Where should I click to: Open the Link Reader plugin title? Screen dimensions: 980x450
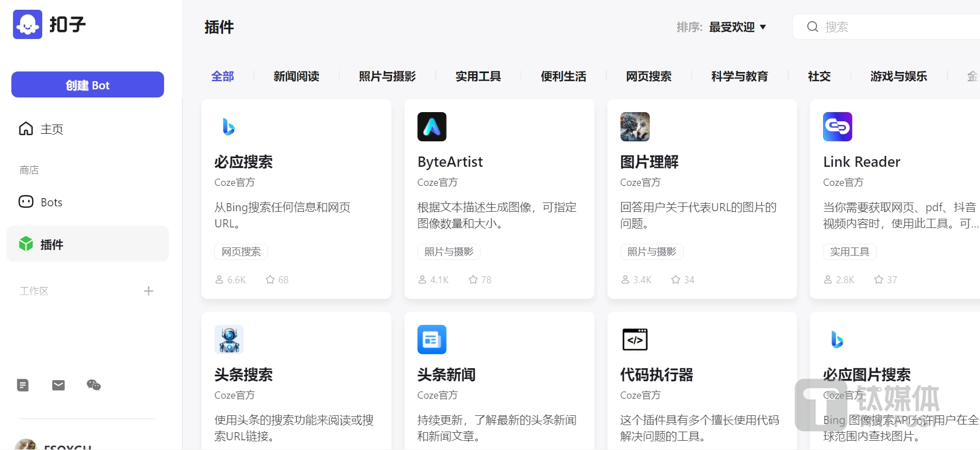pos(861,162)
